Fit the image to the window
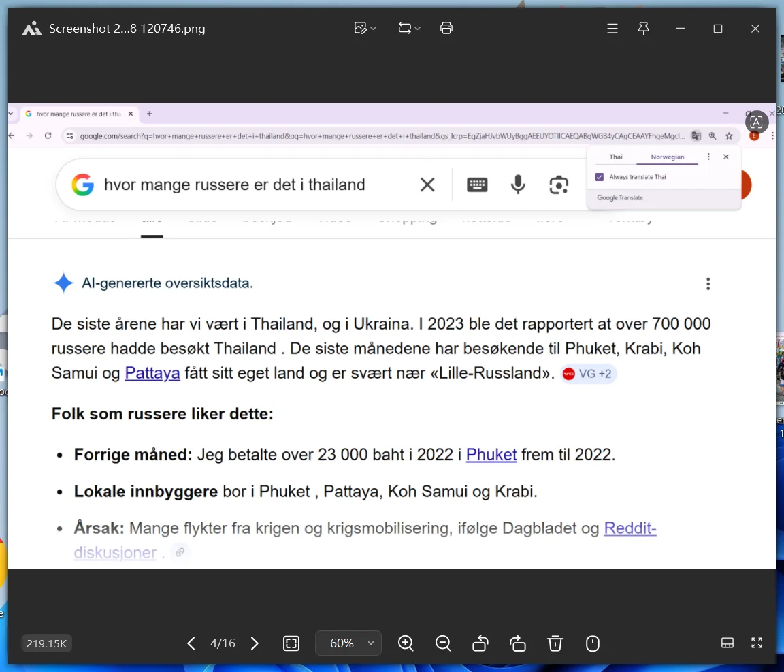Viewport: 784px width, 672px height. click(x=291, y=643)
